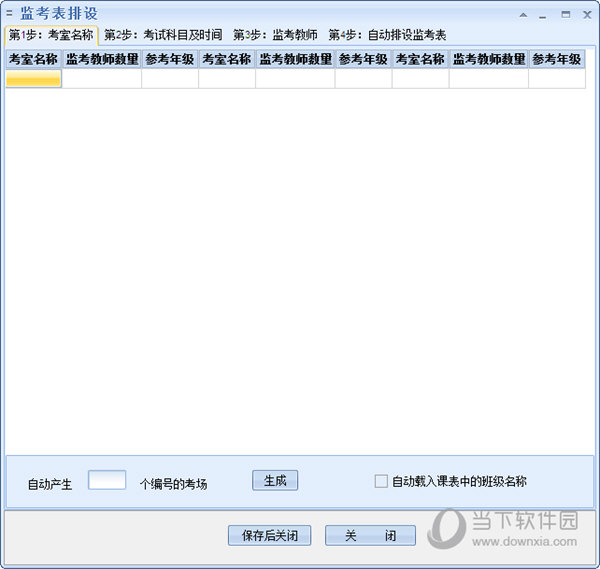Image resolution: width=600 pixels, height=569 pixels.
Task: Click the 生成 button
Action: 275,480
